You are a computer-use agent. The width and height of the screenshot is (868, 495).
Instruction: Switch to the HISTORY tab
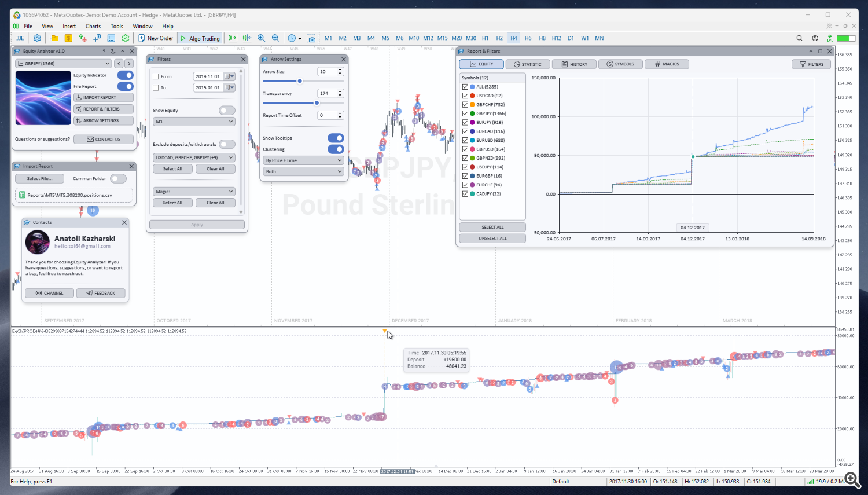(x=574, y=64)
